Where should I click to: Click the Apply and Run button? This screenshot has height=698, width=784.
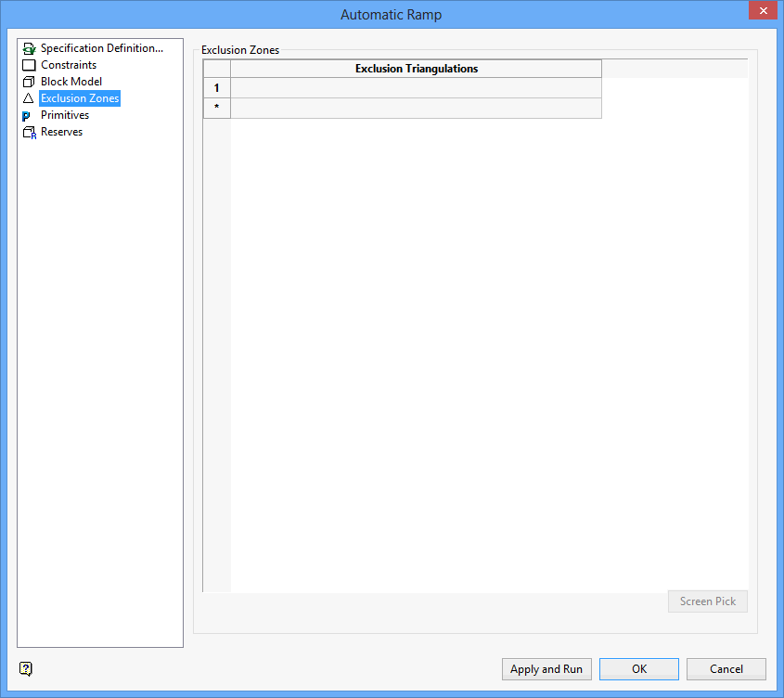pos(546,669)
